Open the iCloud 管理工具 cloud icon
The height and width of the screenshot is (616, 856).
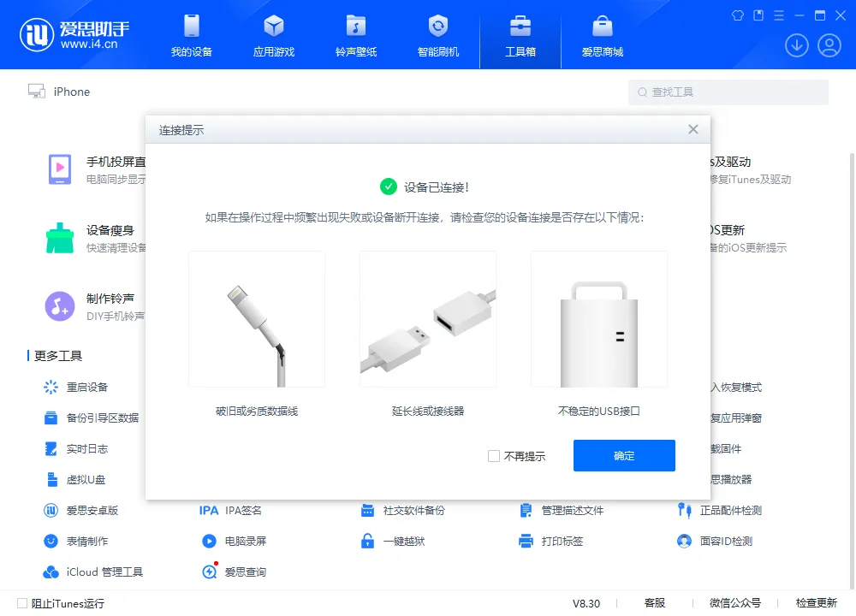[51, 572]
